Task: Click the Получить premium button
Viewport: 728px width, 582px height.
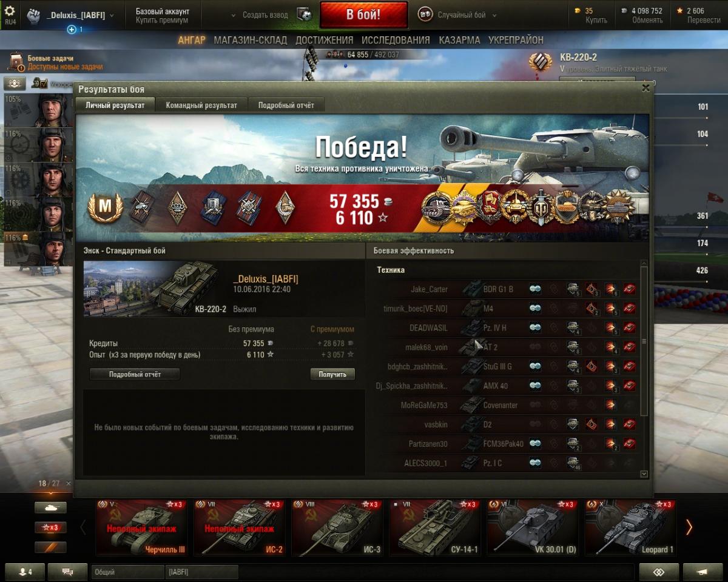Action: pyautogui.click(x=332, y=374)
